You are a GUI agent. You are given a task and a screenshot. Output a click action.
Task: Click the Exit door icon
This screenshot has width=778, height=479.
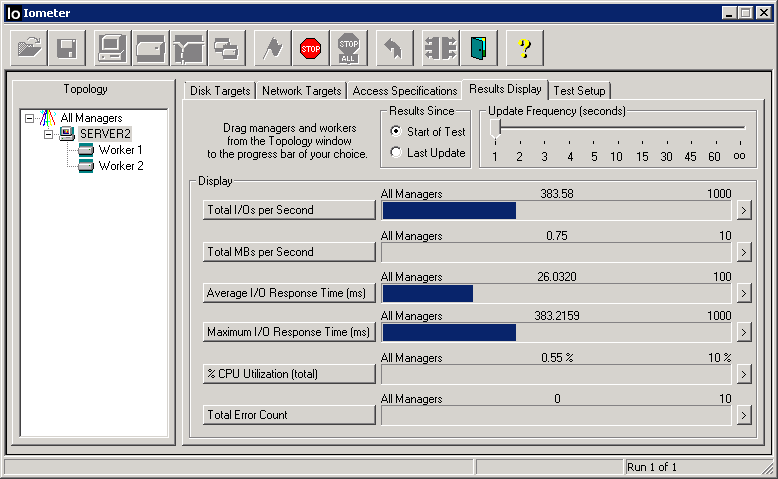click(480, 47)
